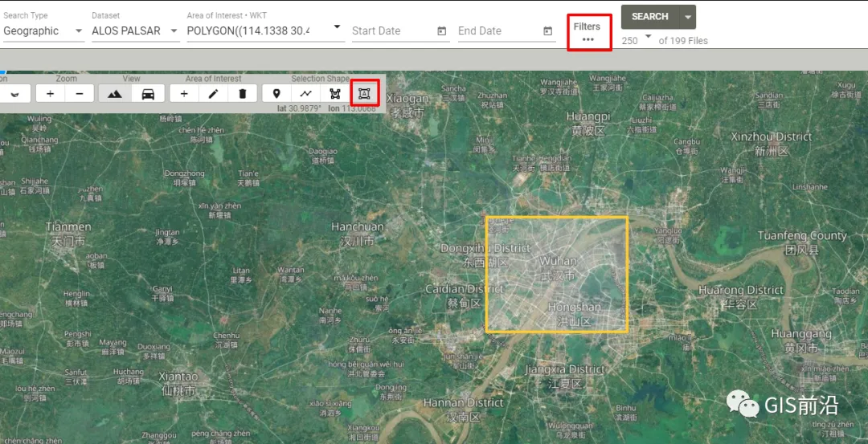Screen dimensions: 868x444
Task: Click the partially visible projection icon at toolbar left
Action: (x=15, y=93)
